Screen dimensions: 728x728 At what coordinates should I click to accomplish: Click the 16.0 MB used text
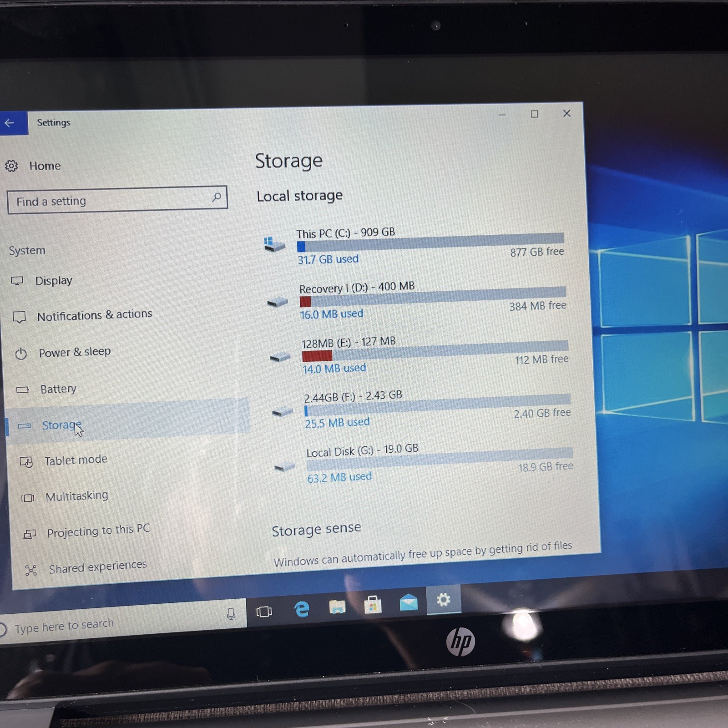coord(332,314)
